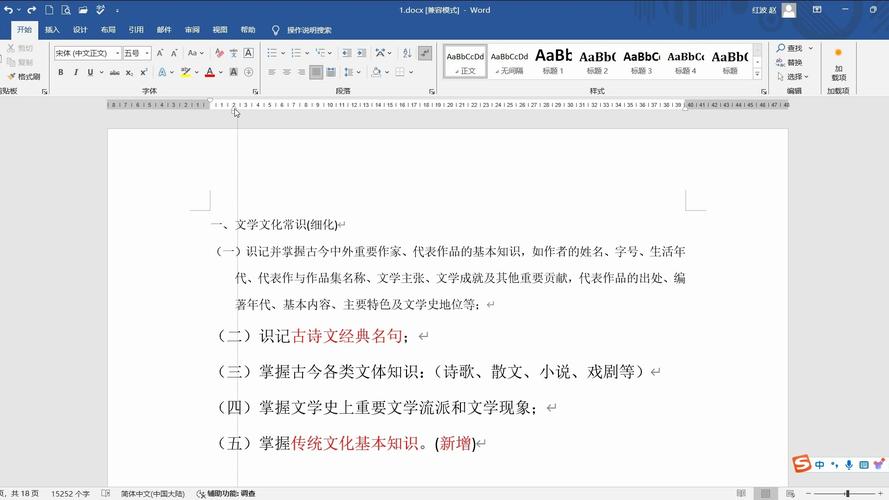Switch to the 插入 (Insert) tab
This screenshot has width=889, height=500.
click(52, 30)
